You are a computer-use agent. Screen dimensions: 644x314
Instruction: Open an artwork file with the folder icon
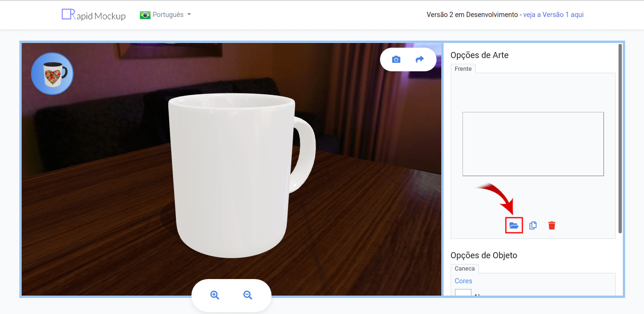tap(514, 225)
